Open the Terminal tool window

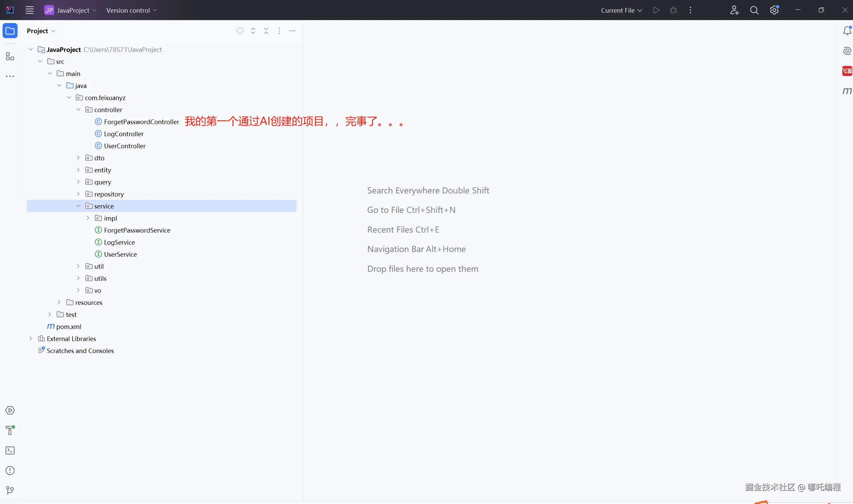tap(10, 450)
